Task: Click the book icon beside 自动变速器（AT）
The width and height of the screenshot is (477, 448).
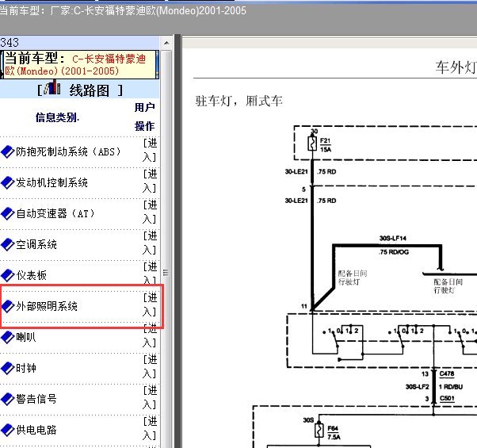Action: coord(8,213)
